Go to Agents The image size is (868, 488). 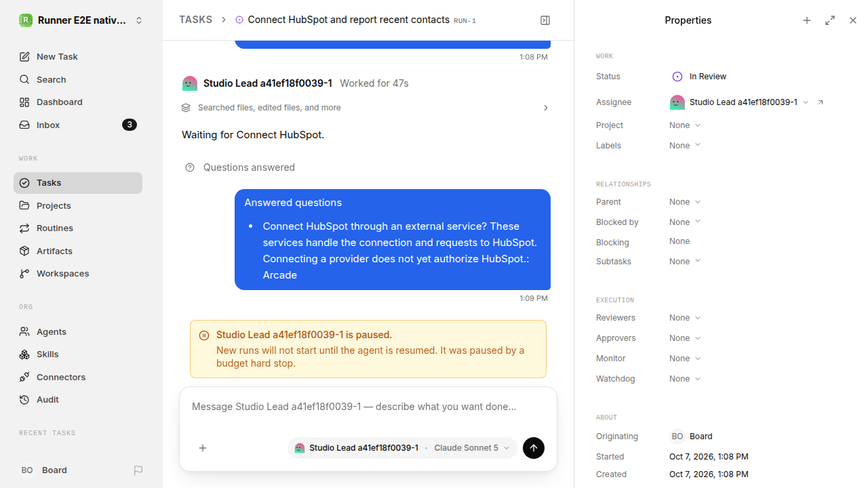coord(78,331)
